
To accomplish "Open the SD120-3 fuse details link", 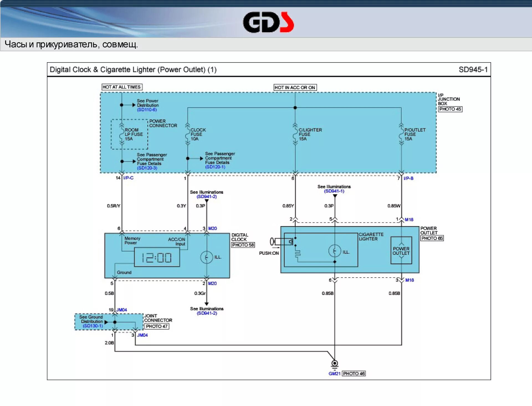I will pos(147,168).
